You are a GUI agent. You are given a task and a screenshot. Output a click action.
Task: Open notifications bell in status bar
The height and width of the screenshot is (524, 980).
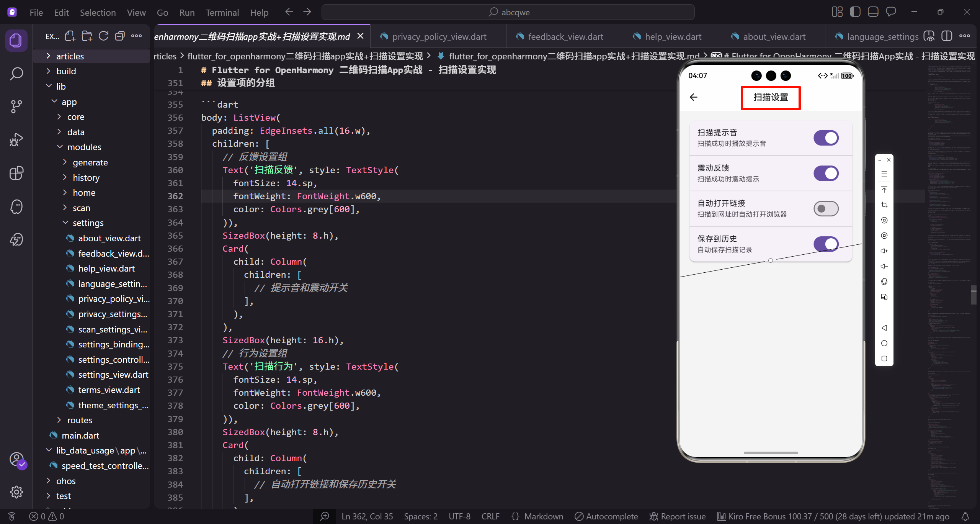(x=966, y=516)
